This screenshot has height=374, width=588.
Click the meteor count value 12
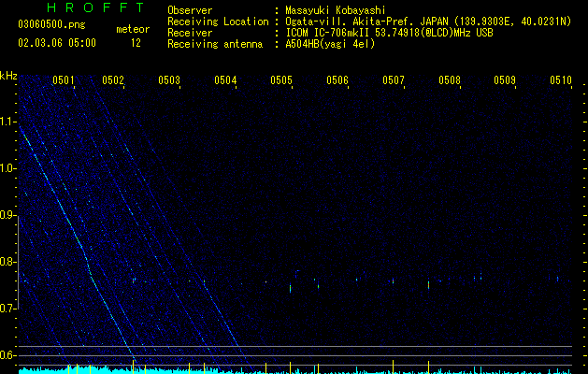136,43
